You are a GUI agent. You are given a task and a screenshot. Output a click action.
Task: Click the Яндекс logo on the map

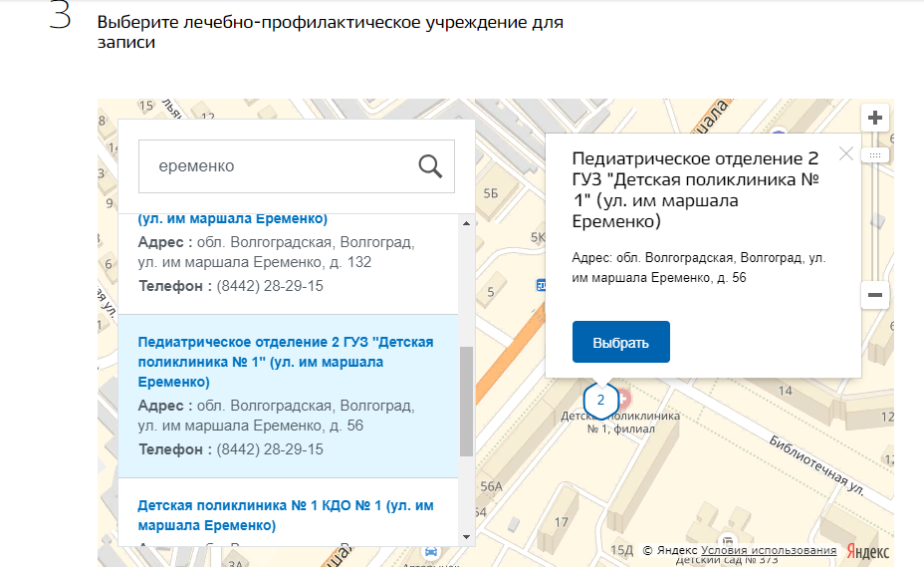coord(867,552)
